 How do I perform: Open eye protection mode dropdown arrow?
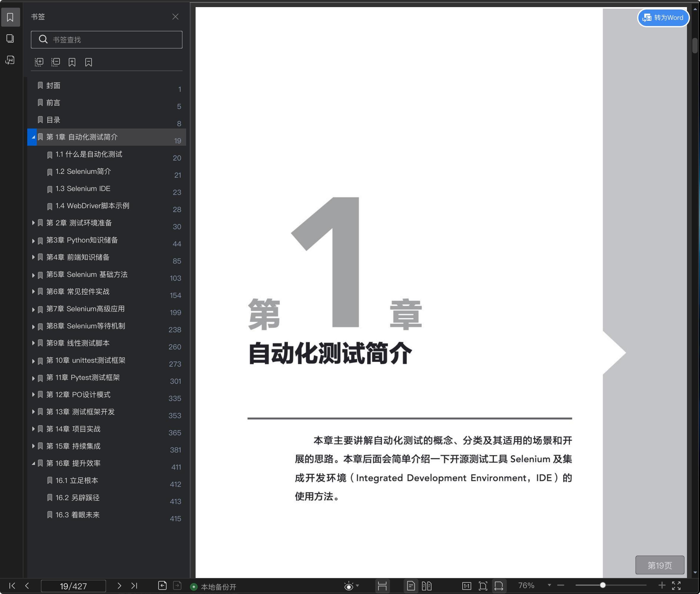pyautogui.click(x=358, y=586)
